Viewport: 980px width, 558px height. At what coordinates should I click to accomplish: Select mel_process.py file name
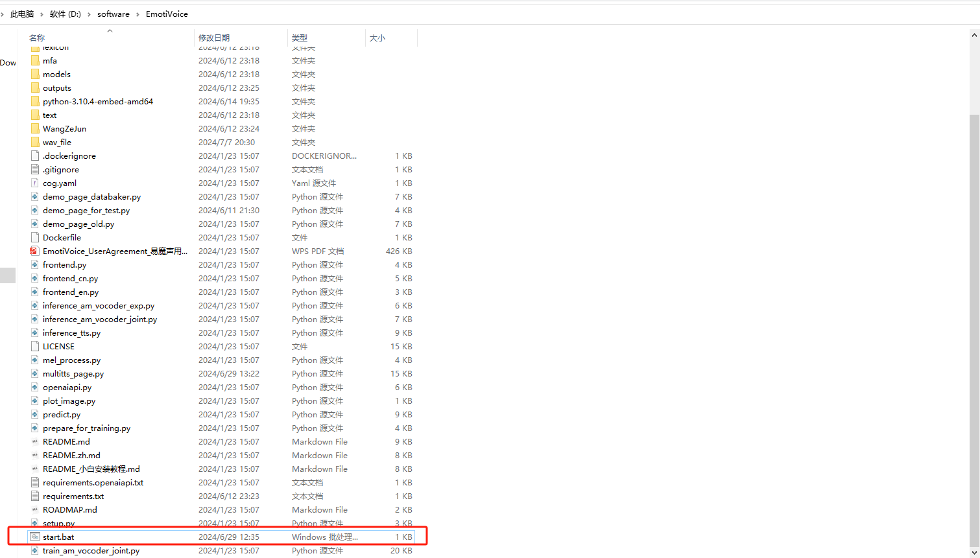[72, 360]
